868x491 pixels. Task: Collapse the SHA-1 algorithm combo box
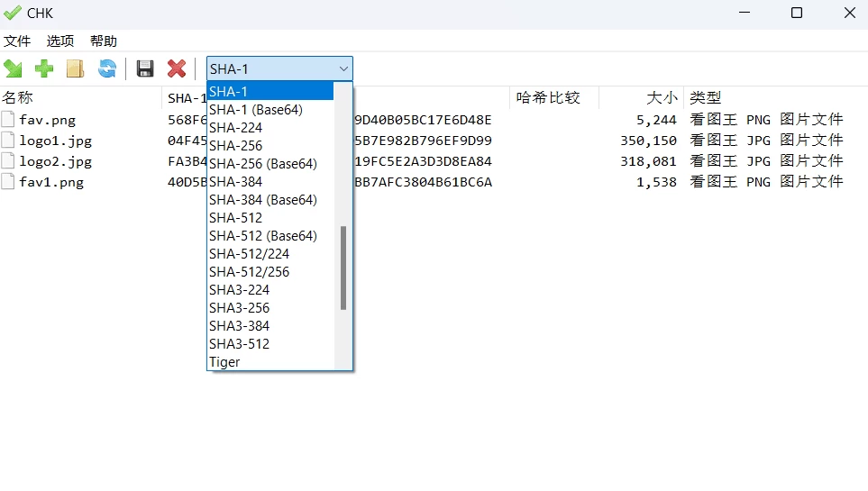(343, 69)
